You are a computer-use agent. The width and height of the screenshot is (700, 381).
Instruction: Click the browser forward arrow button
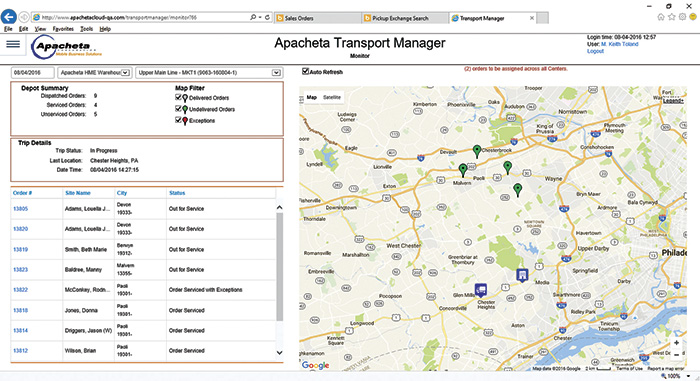pos(24,17)
